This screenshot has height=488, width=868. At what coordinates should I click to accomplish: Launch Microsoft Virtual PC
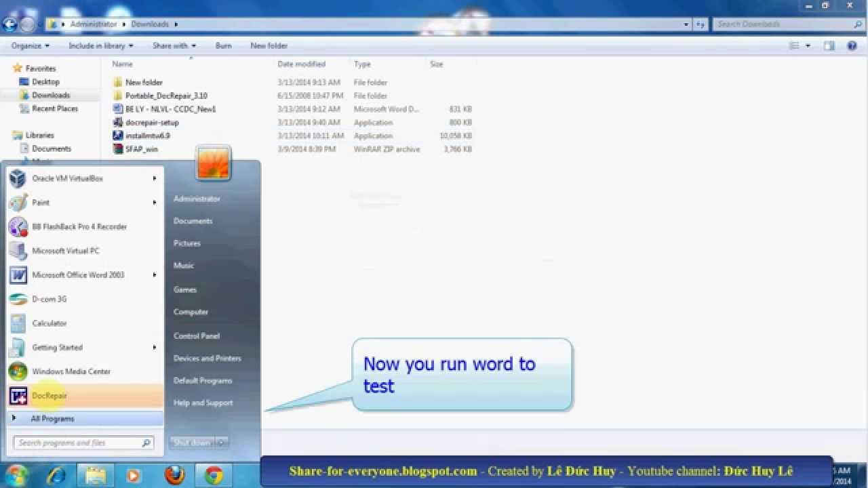[85, 251]
